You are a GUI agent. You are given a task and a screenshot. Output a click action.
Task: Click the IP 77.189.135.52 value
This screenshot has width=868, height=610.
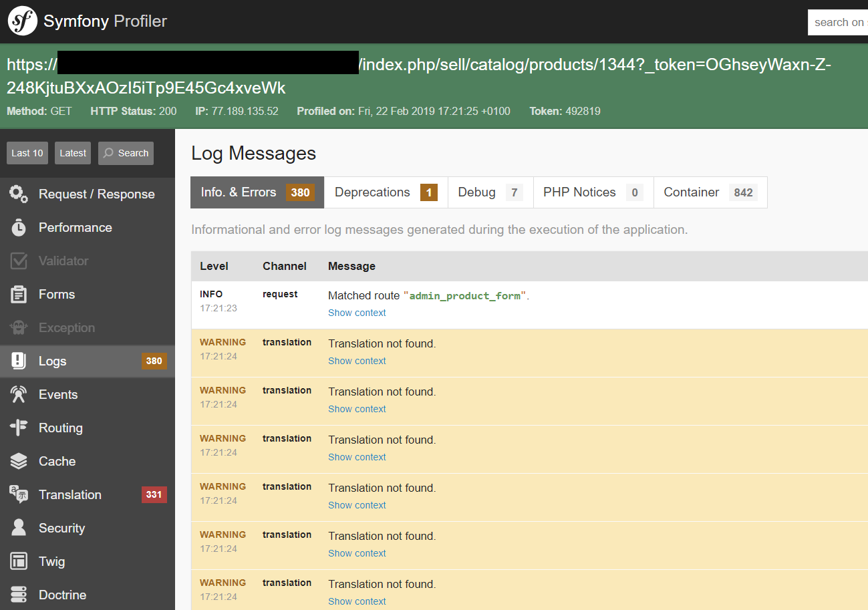pyautogui.click(x=245, y=112)
